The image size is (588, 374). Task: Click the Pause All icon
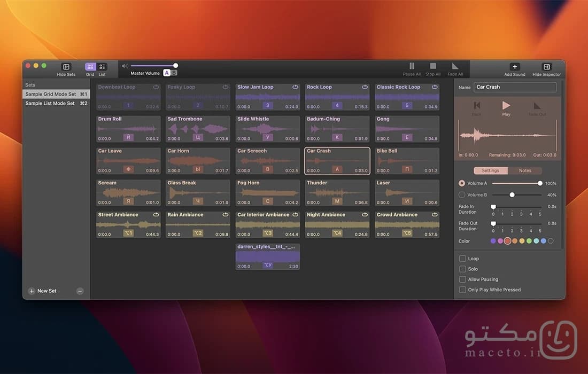click(x=412, y=66)
